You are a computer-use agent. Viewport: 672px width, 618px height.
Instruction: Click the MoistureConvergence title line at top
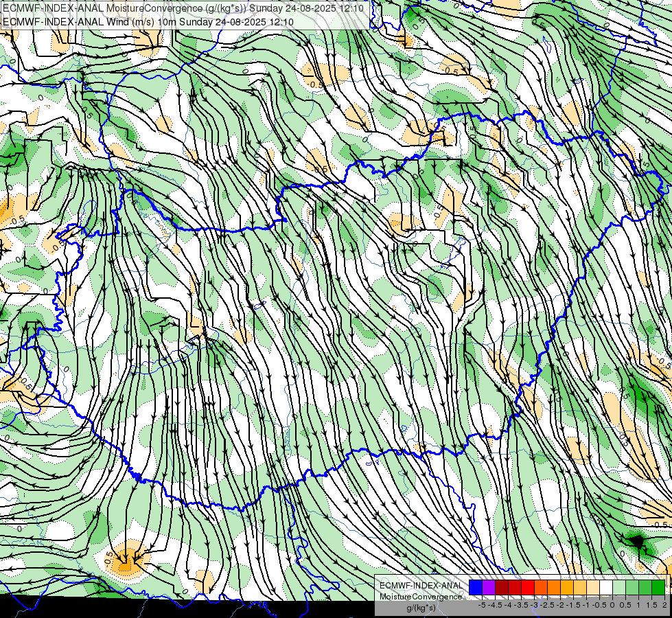tap(183, 8)
